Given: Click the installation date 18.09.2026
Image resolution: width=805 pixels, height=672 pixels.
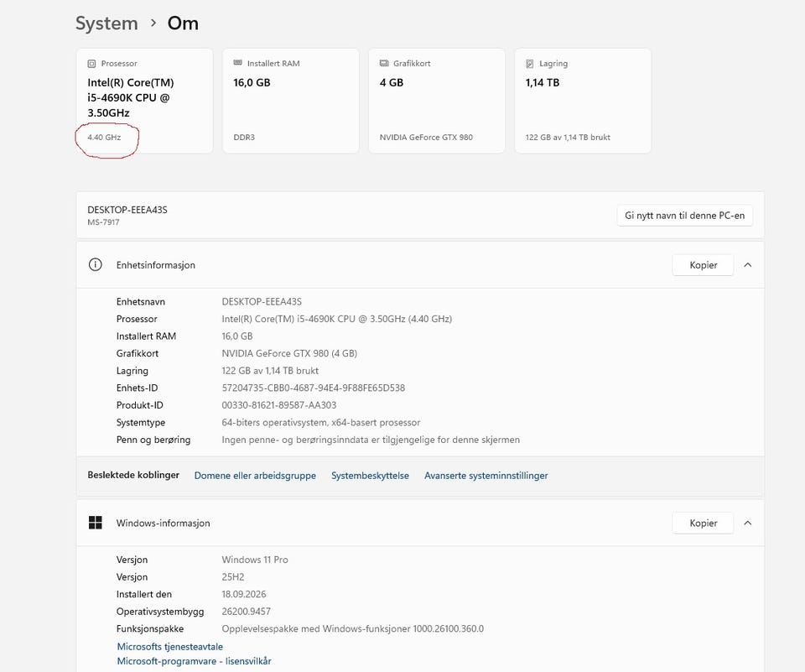Looking at the screenshot, I should point(244,595).
